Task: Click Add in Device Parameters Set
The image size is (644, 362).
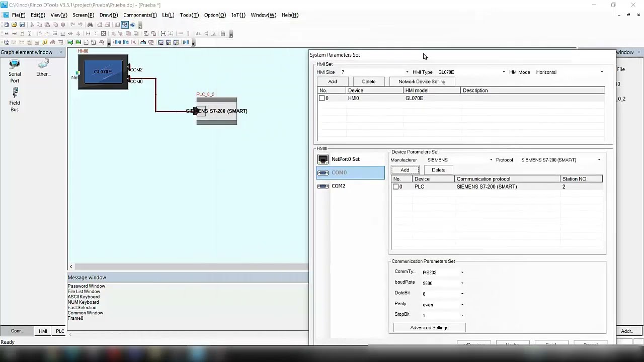Action: pyautogui.click(x=405, y=170)
